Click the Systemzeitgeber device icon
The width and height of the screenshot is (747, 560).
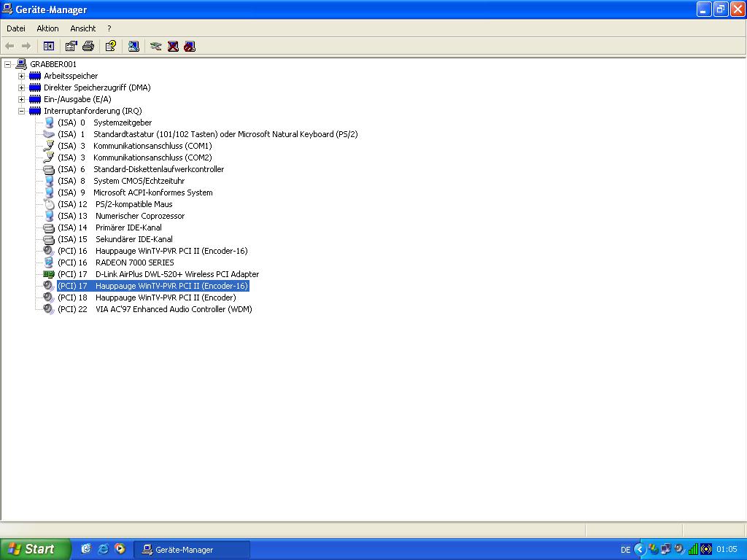coord(49,122)
